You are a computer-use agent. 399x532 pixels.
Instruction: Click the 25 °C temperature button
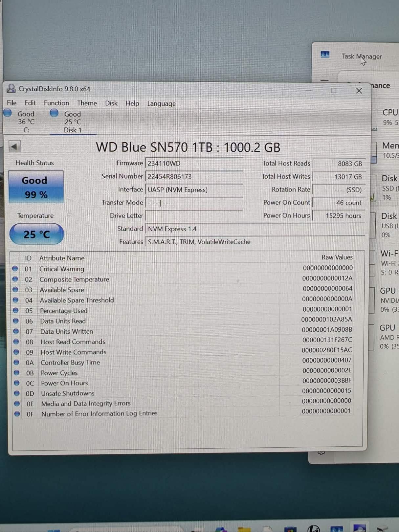click(x=37, y=234)
